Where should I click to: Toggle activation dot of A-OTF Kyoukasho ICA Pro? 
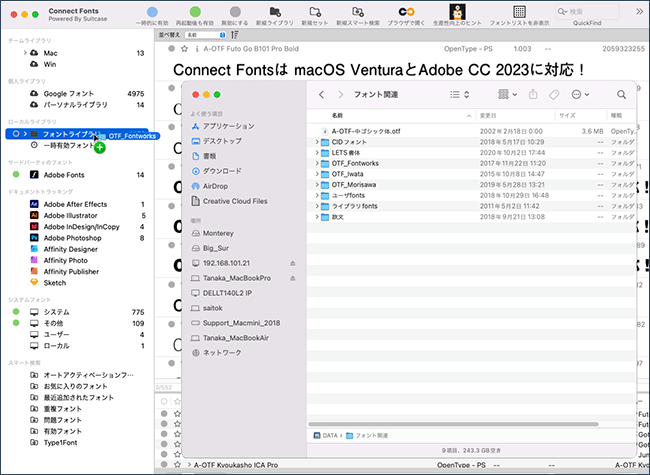click(x=165, y=465)
